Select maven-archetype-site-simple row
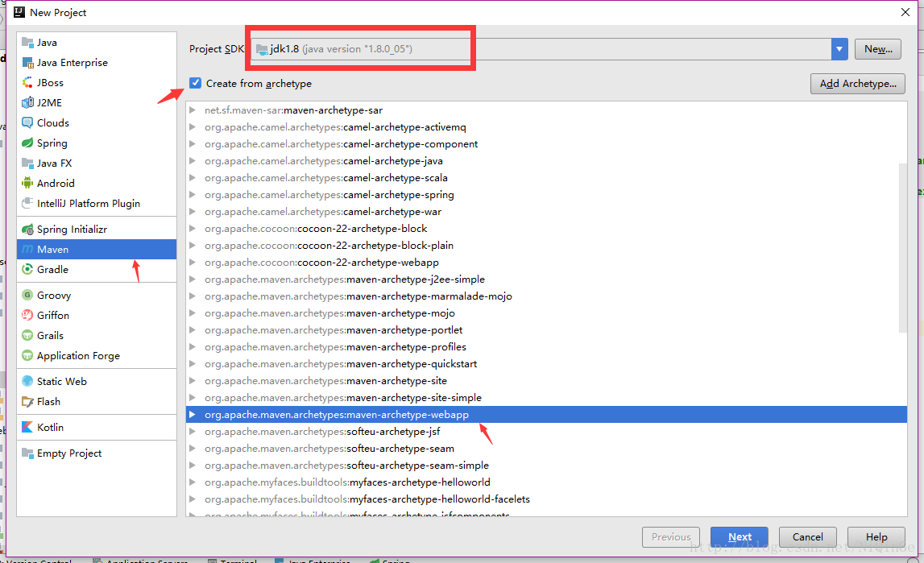Image resolution: width=924 pixels, height=563 pixels. (546, 398)
